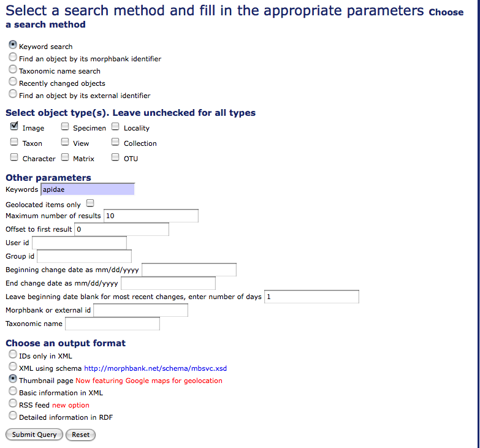Click the Maximum number of results field

(151, 216)
